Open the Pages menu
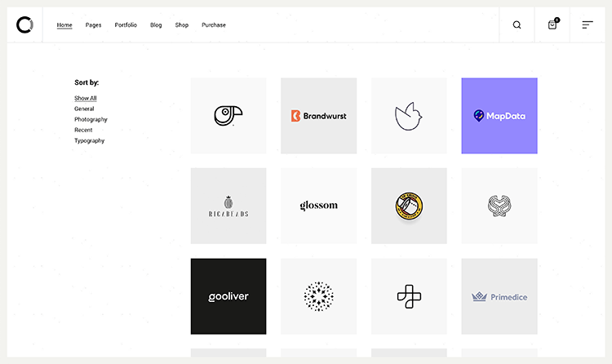The image size is (612, 364). [93, 25]
